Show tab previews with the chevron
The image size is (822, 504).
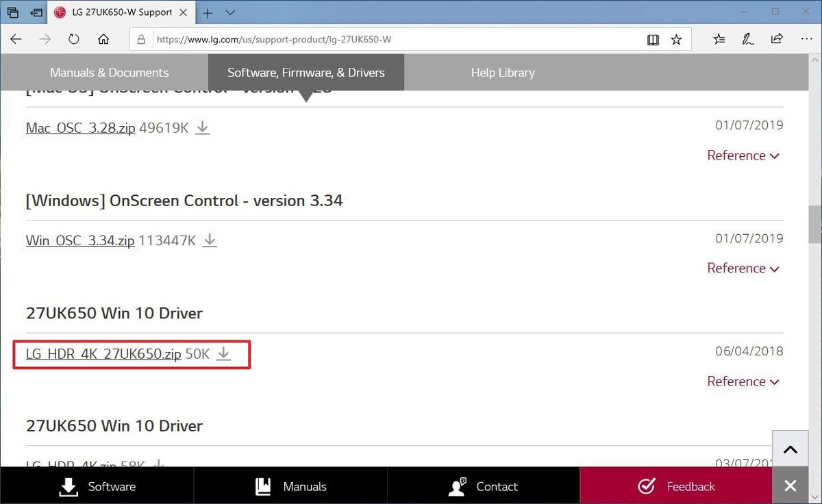pos(229,12)
